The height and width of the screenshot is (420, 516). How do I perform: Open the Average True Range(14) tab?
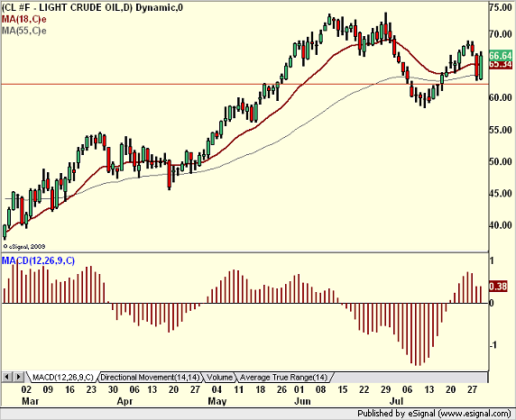point(283,378)
